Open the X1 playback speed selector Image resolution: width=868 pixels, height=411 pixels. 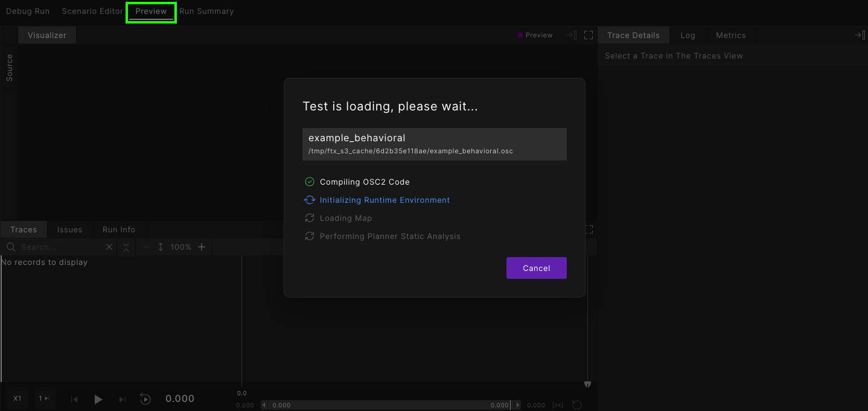[x=18, y=398]
